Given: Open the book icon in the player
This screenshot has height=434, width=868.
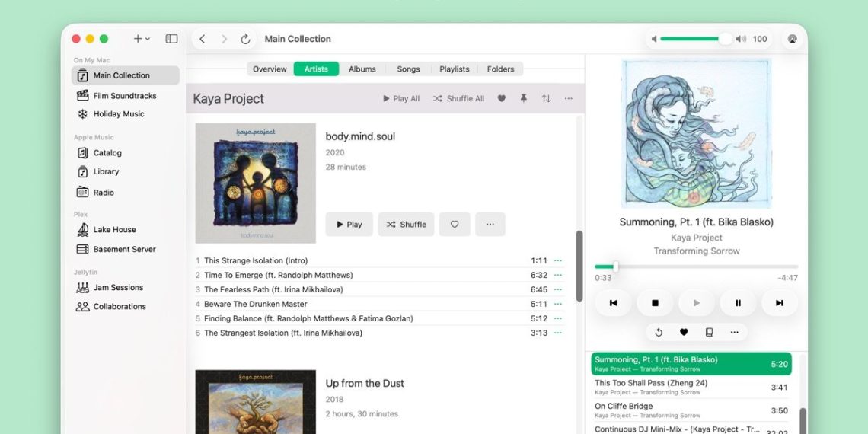Looking at the screenshot, I should (x=709, y=332).
